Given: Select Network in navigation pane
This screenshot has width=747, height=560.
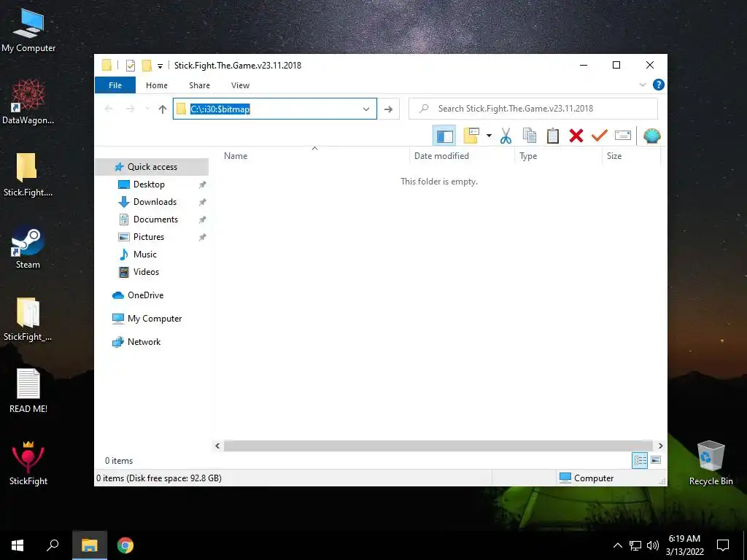Looking at the screenshot, I should point(144,342).
